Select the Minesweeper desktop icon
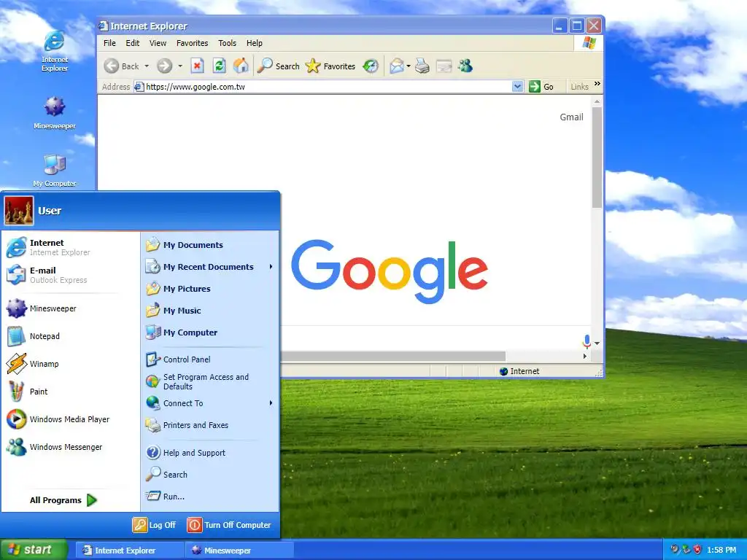Viewport: 747px width, 560px height. tap(55, 112)
